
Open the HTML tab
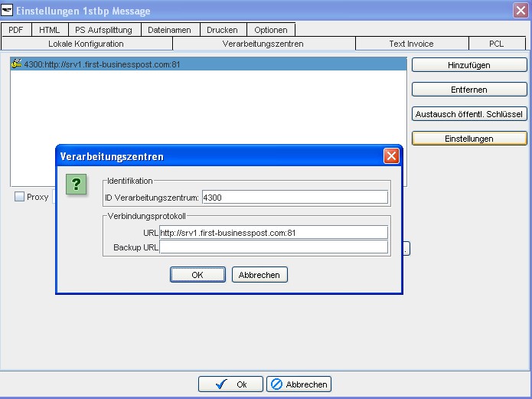click(x=50, y=30)
